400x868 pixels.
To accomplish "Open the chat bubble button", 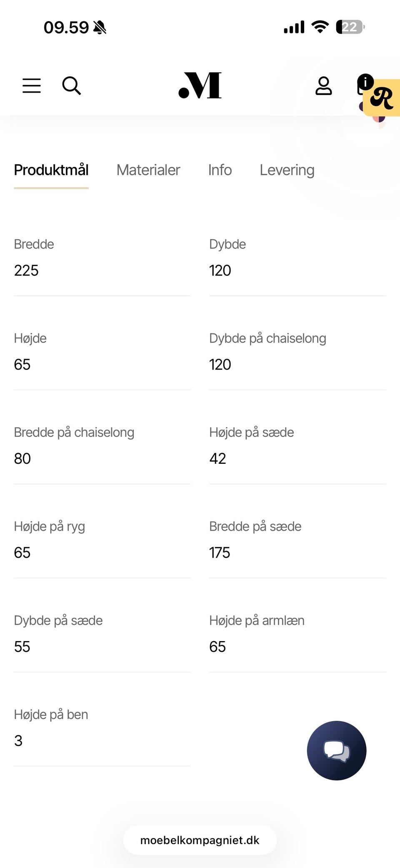I will (336, 750).
